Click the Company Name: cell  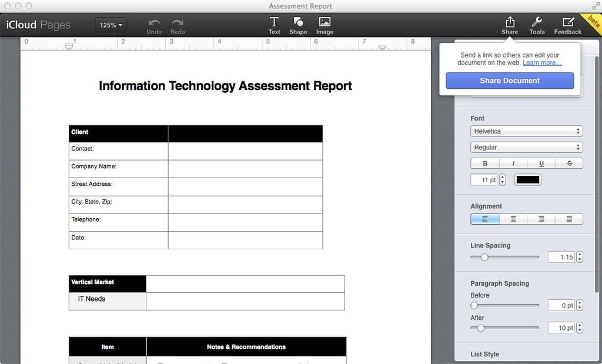click(118, 169)
